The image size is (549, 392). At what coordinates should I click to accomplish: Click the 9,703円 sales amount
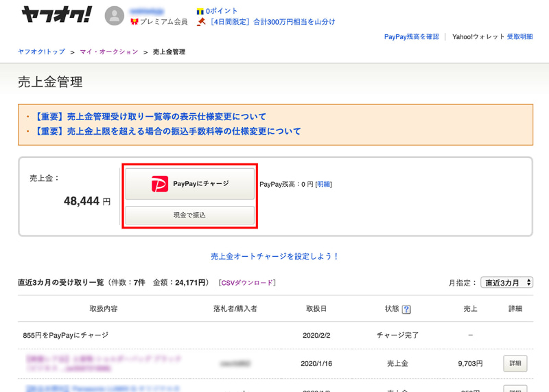[x=470, y=364]
